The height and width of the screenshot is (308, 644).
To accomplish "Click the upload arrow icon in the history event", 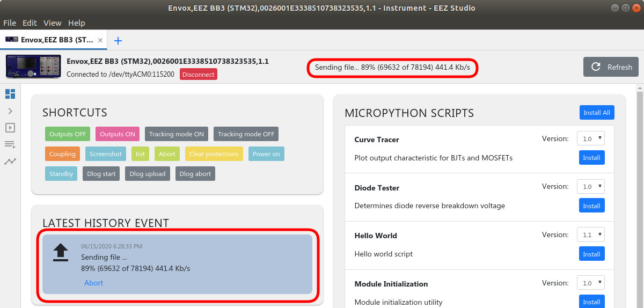I will [x=61, y=252].
